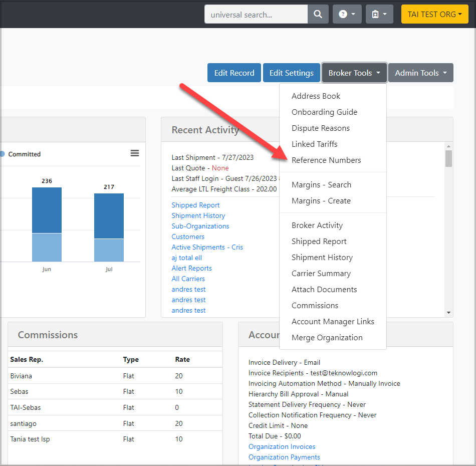
Task: Click the Recent Activity scrollbar down arrow
Action: (x=448, y=313)
